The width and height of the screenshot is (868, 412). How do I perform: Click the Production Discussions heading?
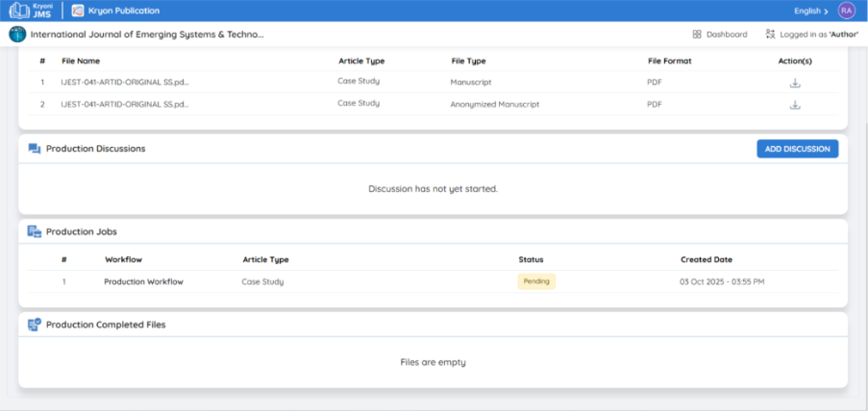[96, 149]
